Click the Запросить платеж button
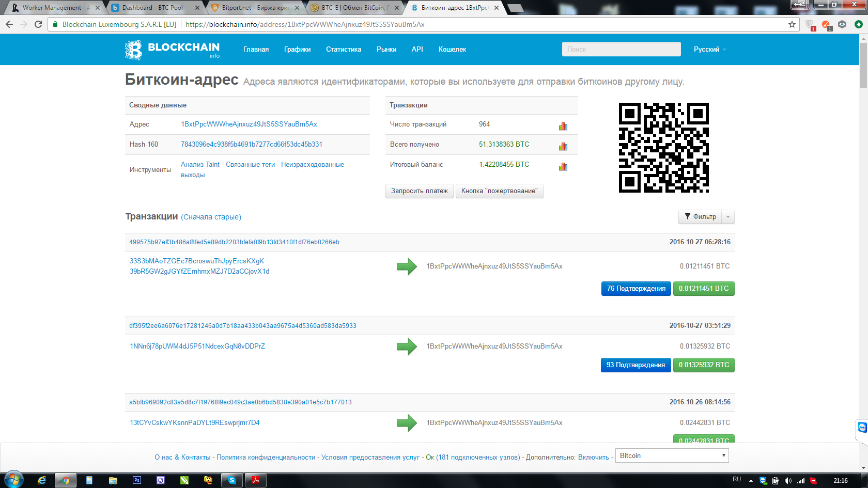 point(420,191)
